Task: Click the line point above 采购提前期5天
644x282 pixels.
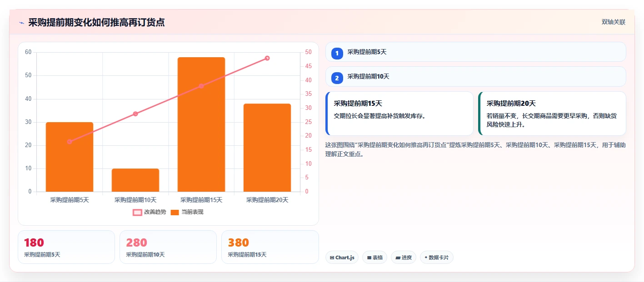Action: (x=70, y=142)
